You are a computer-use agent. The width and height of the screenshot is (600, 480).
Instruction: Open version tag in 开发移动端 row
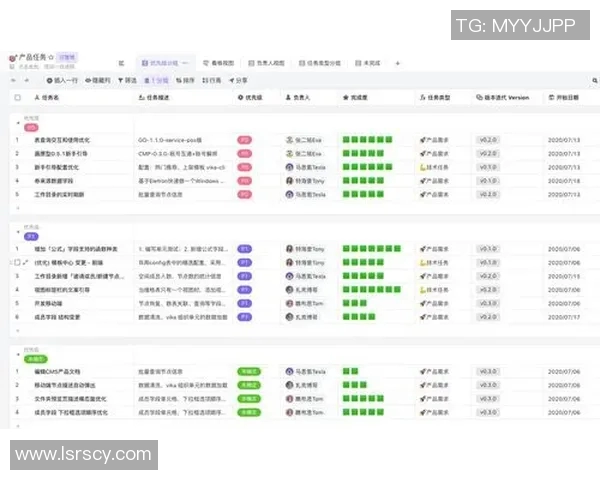488,304
